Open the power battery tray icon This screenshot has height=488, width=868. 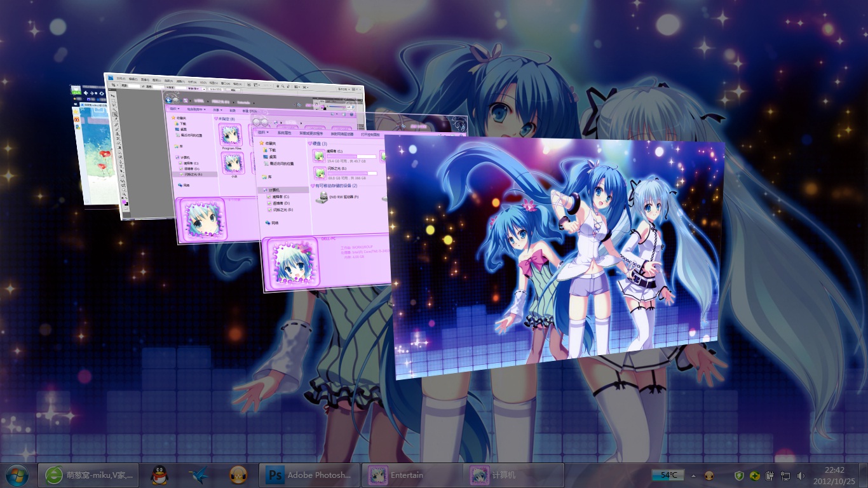tap(770, 475)
